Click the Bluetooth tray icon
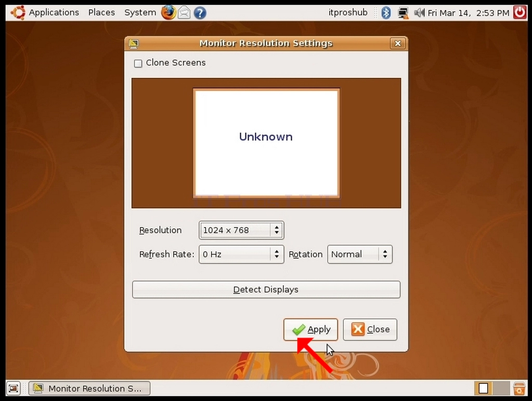This screenshot has height=401, width=532. [x=386, y=13]
